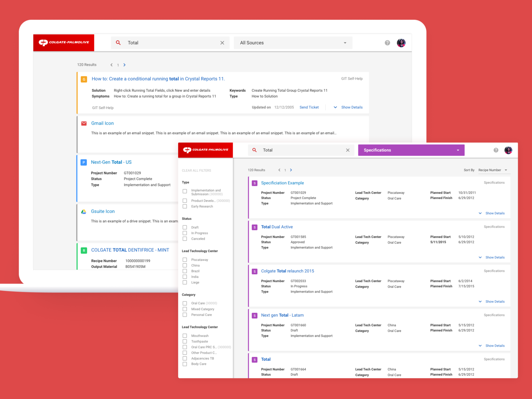Go to next page in Specifications results
The height and width of the screenshot is (399, 532).
tap(291, 170)
